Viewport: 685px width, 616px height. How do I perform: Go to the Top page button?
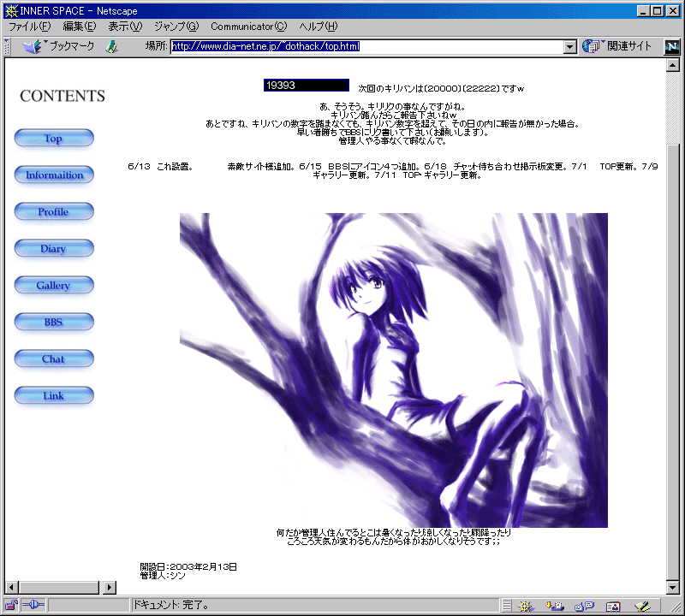tap(54, 138)
